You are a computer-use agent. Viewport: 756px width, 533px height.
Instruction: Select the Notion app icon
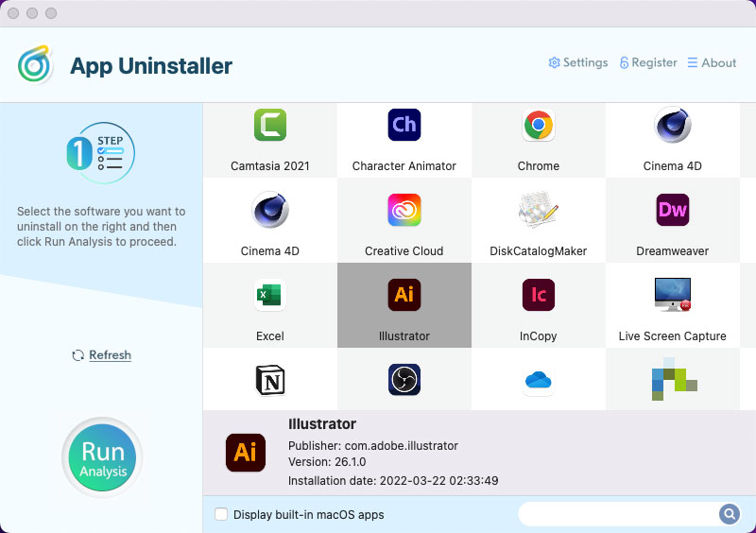(270, 380)
